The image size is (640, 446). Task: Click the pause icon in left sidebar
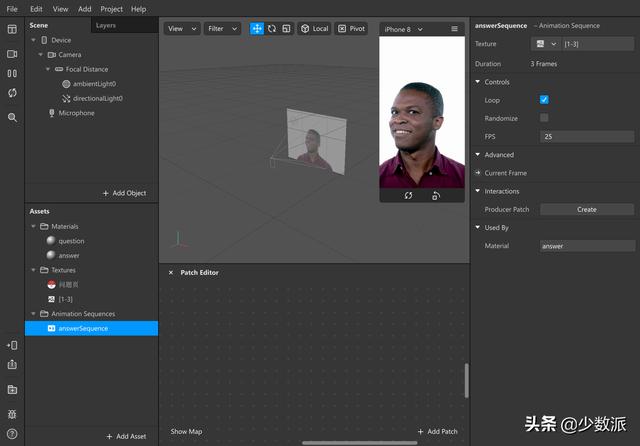click(x=12, y=73)
